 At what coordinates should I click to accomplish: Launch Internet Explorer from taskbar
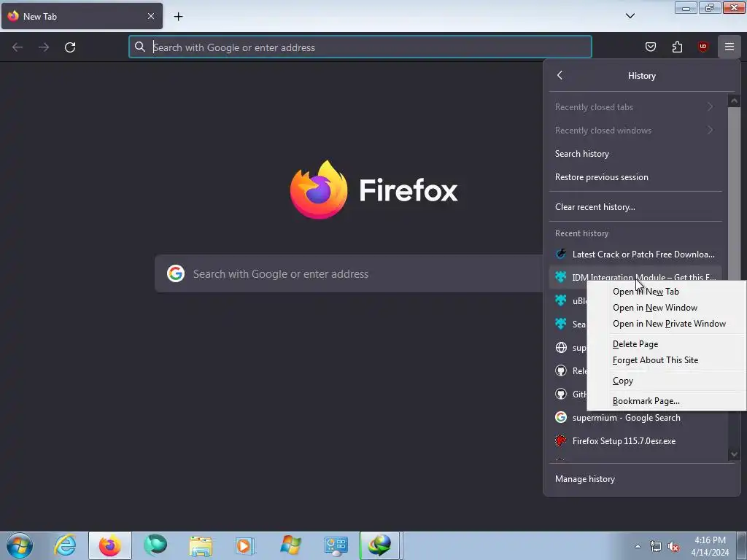(x=65, y=545)
